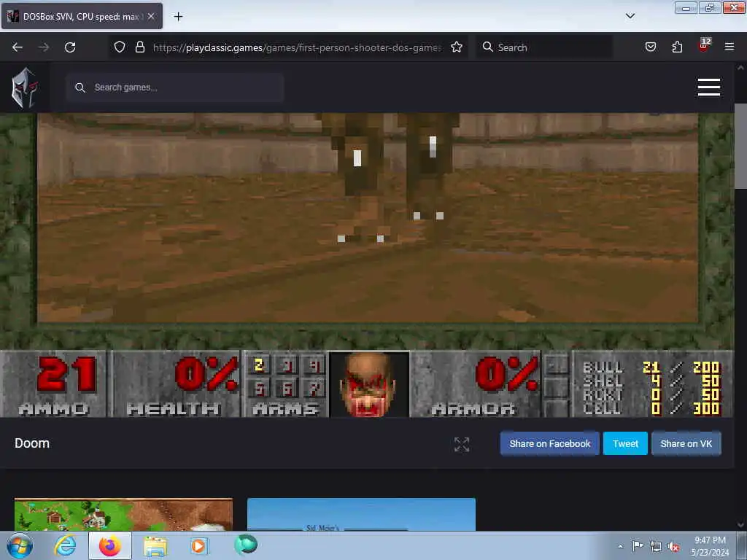Reload the page with the refresh icon
747x560 pixels.
tap(70, 47)
